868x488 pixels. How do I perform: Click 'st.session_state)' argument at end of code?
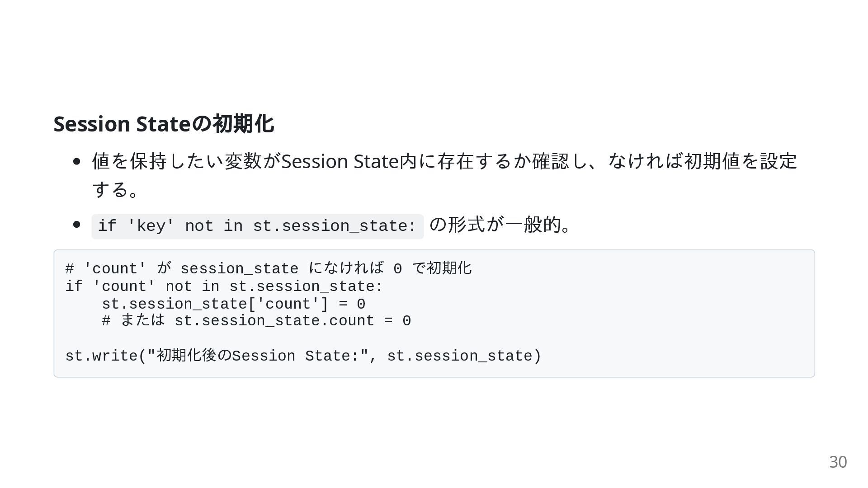[464, 356]
